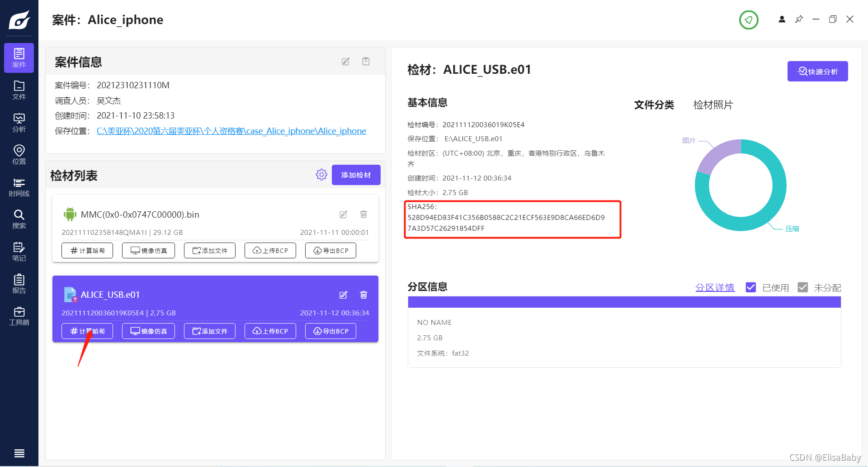Click 镜像仿真 for ALICE_USB.e01
The image size is (868, 467).
coord(148,331)
